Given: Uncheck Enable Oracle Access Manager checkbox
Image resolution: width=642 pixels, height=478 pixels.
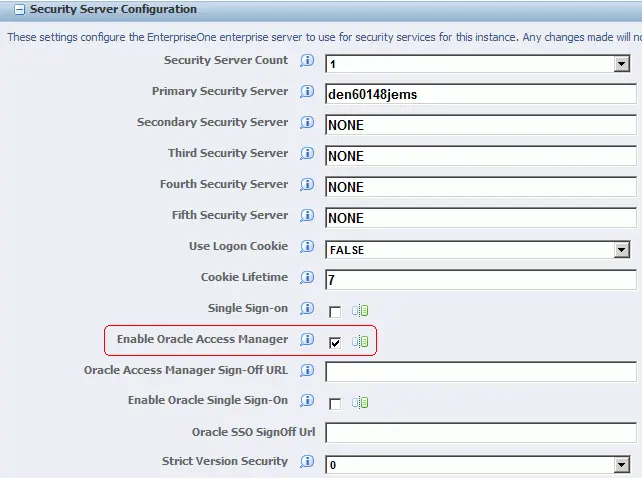Looking at the screenshot, I should point(335,342).
